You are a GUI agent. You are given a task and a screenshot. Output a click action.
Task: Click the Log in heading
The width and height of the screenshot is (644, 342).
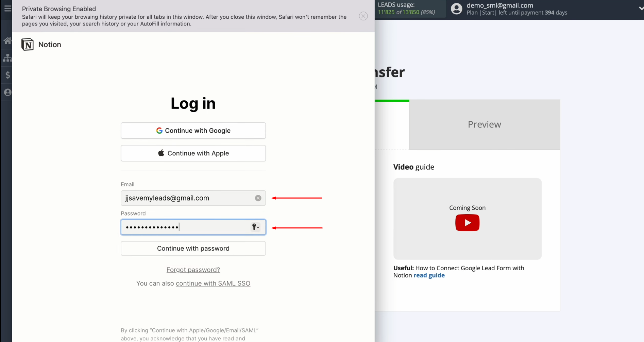193,103
